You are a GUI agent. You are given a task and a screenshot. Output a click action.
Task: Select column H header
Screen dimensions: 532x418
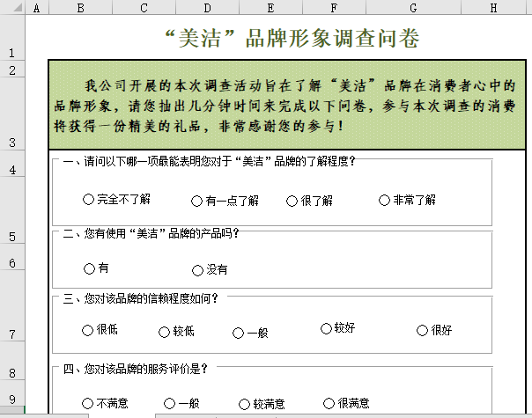pos(492,8)
